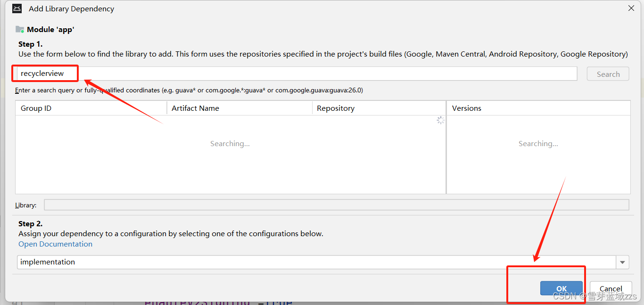644x305 pixels.
Task: Click the loading spinner icon in results table
Action: pyautogui.click(x=440, y=120)
